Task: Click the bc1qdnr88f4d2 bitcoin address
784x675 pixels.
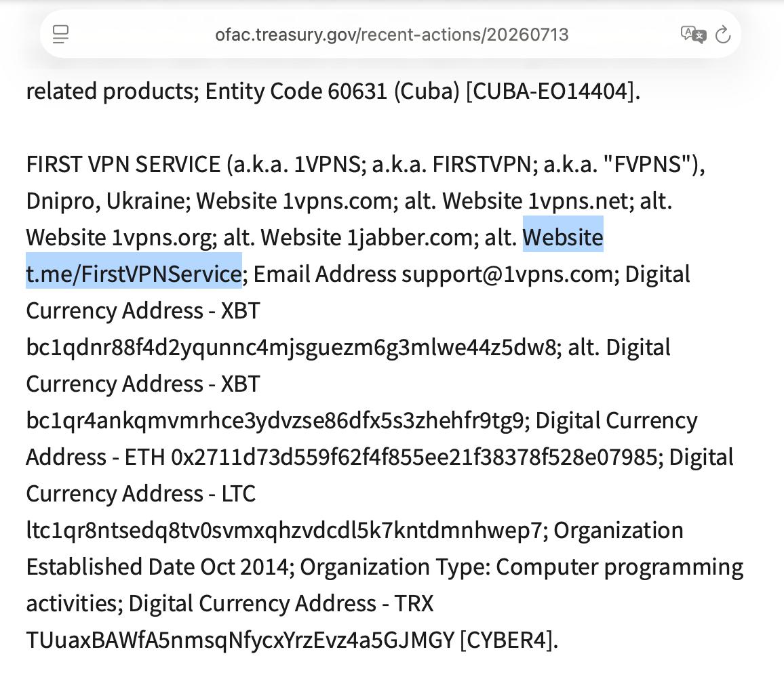Action: tap(291, 347)
